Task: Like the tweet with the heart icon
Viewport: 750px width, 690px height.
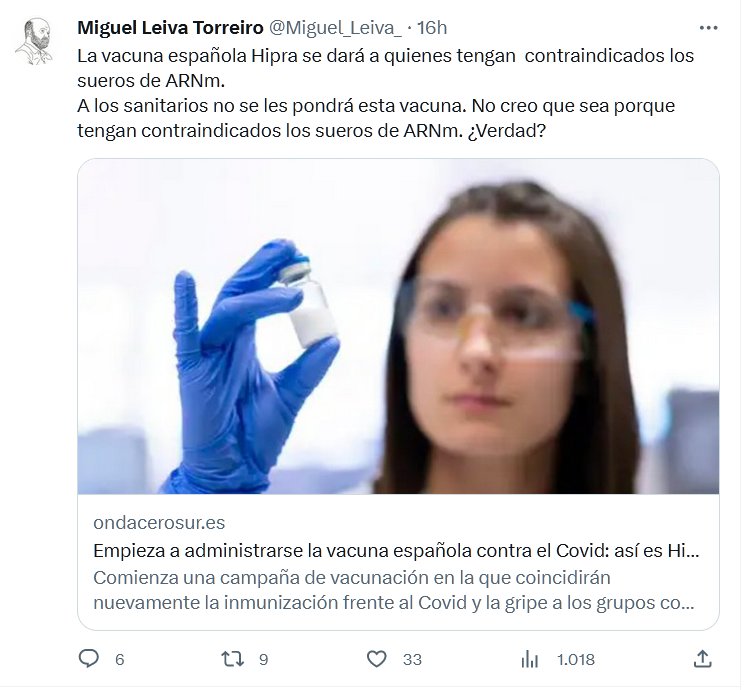Action: tap(376, 659)
